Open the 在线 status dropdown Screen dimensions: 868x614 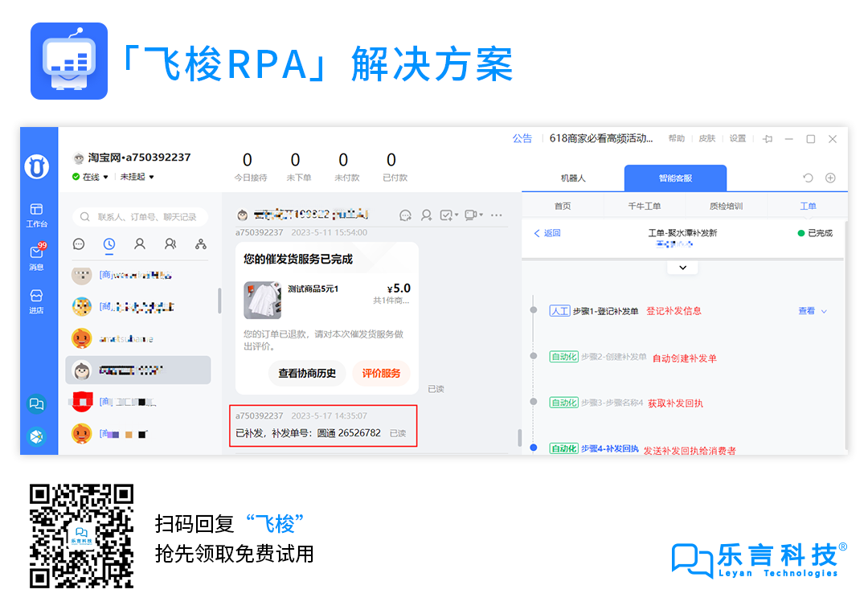click(90, 177)
